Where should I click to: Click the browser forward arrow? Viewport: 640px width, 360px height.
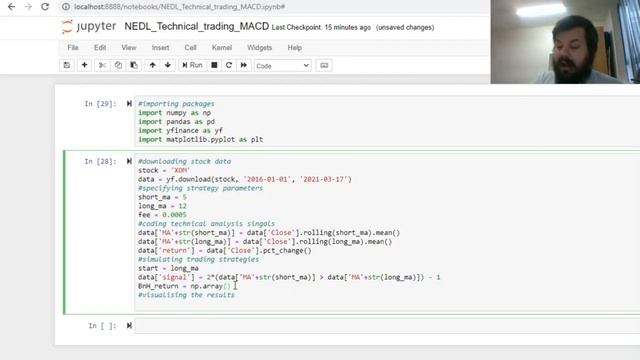[x=28, y=7]
